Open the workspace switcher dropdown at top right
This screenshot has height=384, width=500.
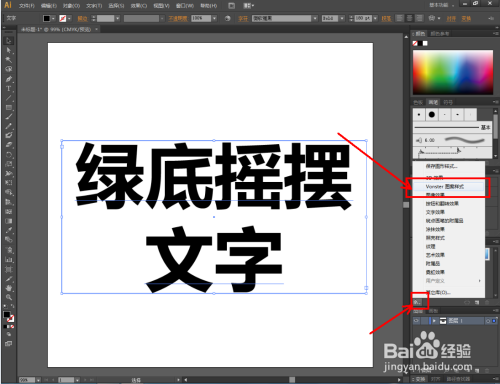click(442, 5)
